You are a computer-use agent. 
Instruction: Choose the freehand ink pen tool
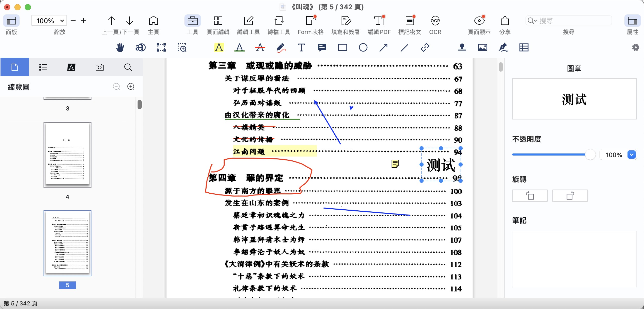[x=281, y=48]
